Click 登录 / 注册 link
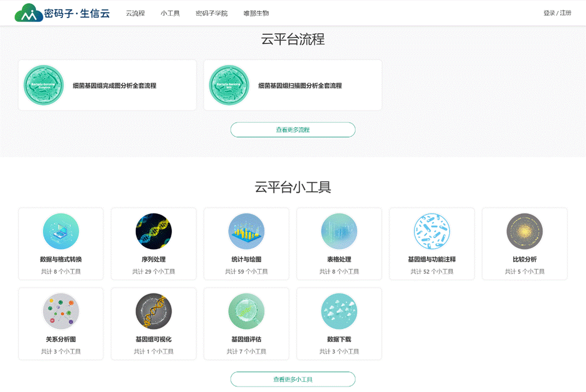This screenshot has height=392, width=586. (557, 13)
